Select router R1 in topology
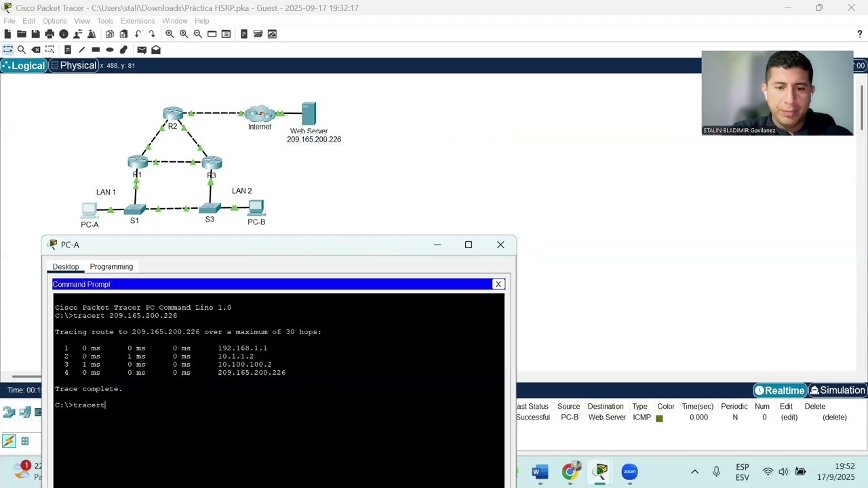Screen dimensions: 868x488 [x=138, y=162]
